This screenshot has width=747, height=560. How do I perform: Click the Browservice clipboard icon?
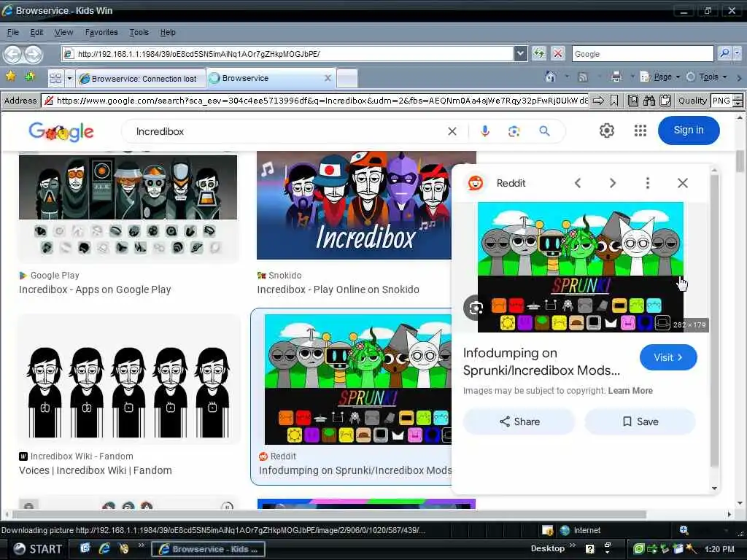point(665,101)
